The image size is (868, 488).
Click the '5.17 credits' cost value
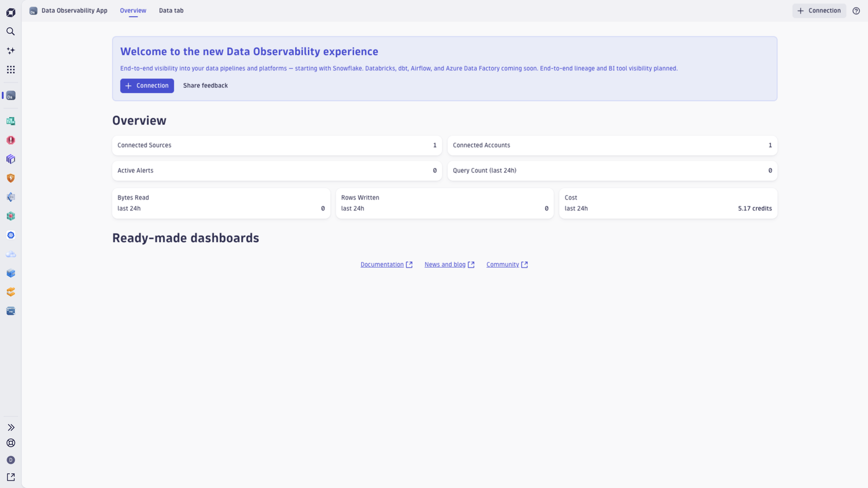pos(755,209)
